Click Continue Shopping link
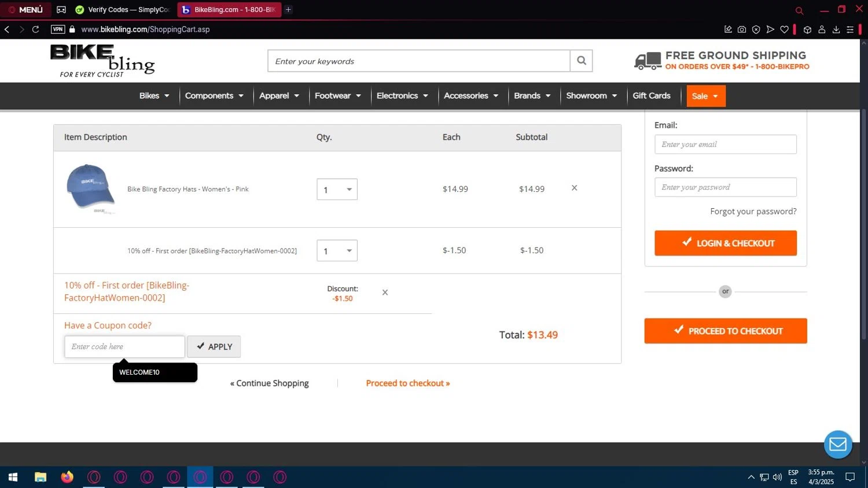 (x=270, y=383)
